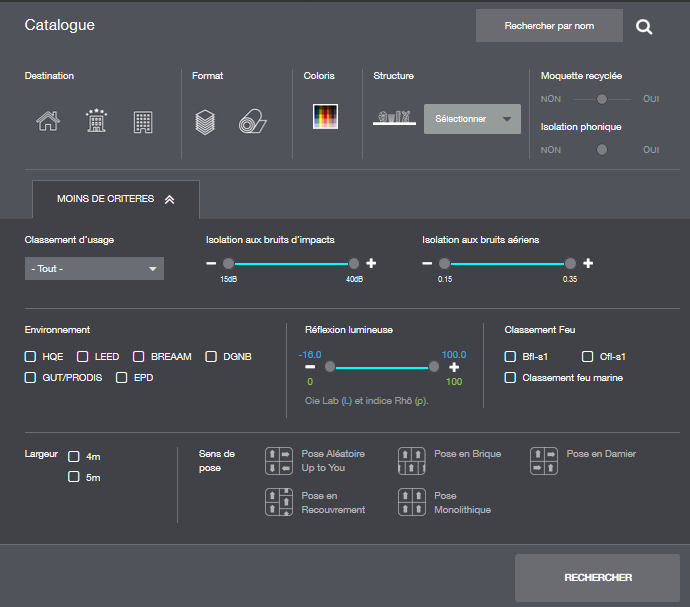Screen dimensions: 690x607
Task: Check the DGNB checkbox
Action: coord(211,357)
